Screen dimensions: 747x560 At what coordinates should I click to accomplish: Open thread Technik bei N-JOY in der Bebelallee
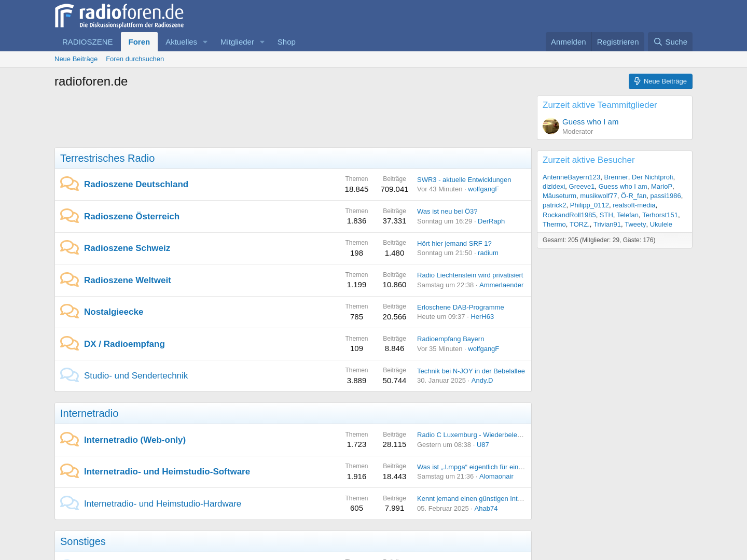[471, 371]
